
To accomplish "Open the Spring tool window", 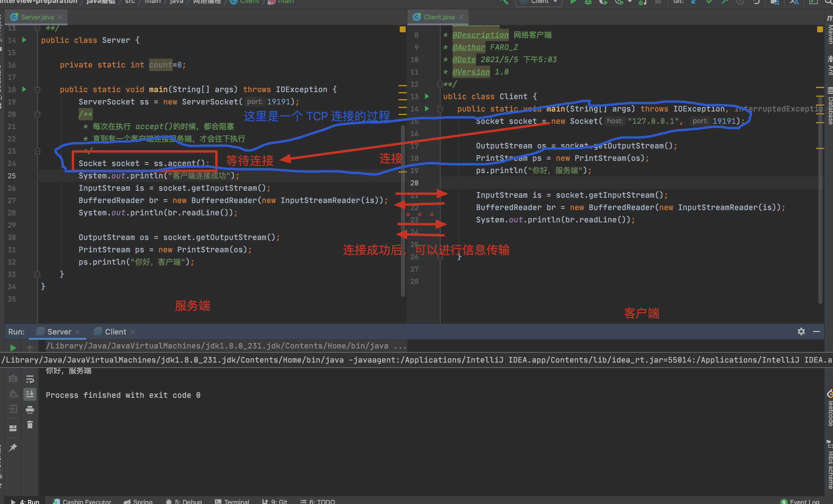I will [138, 501].
